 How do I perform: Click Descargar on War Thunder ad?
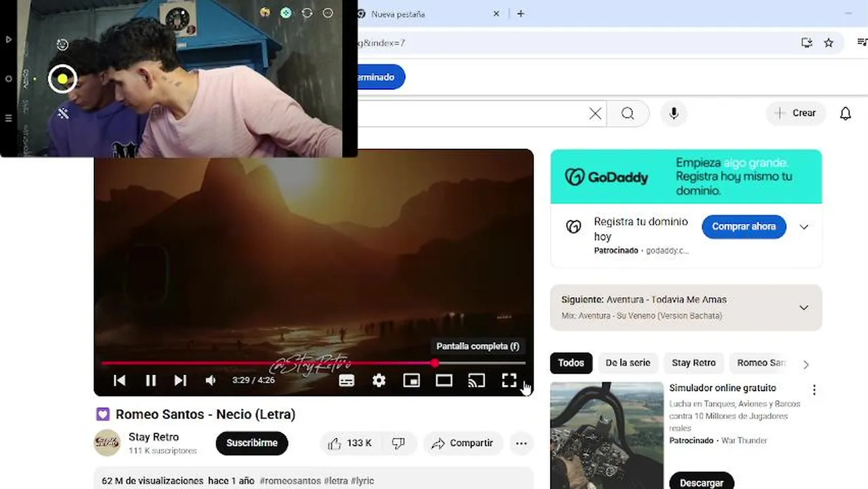coord(702,481)
